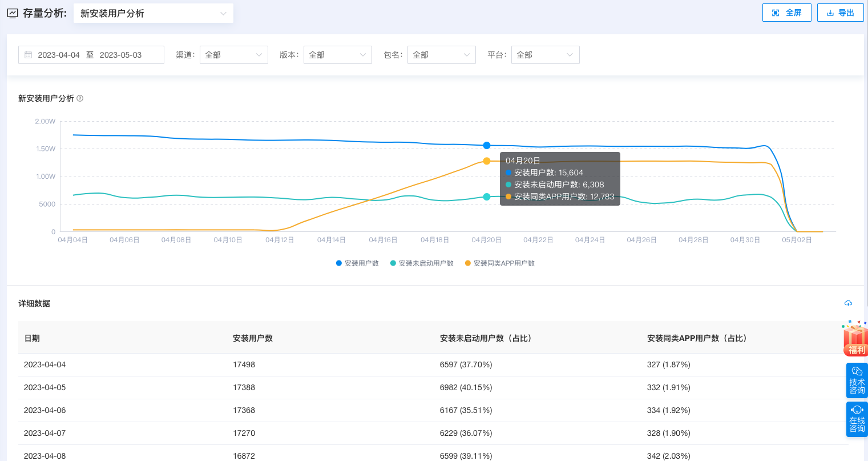Click the calendar icon in date range
This screenshot has height=461, width=868.
(x=28, y=55)
